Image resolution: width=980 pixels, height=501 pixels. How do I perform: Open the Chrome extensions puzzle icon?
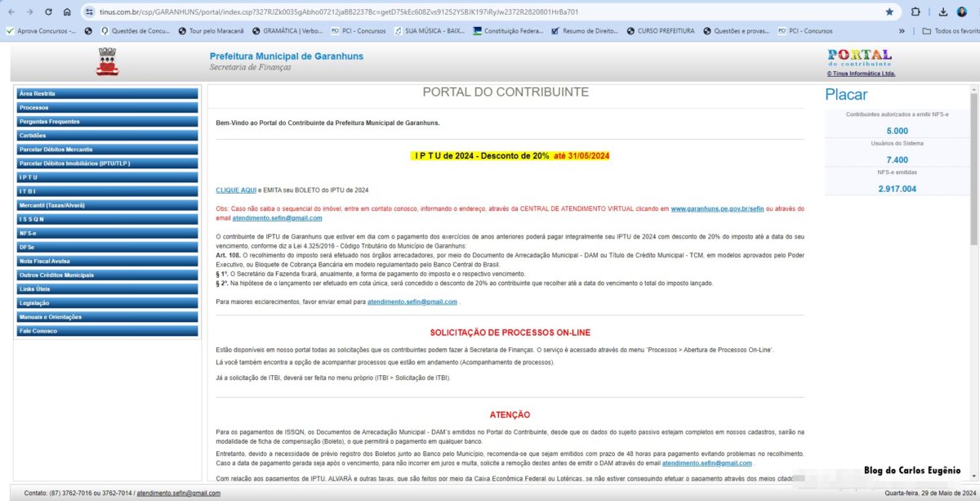pos(915,12)
